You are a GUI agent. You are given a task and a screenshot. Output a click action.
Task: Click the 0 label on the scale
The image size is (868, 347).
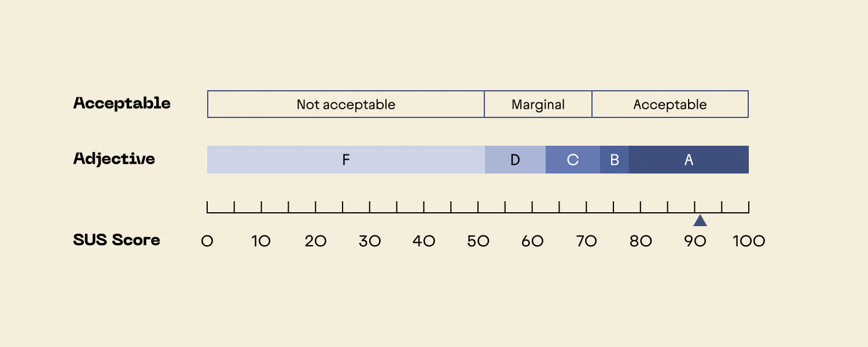(x=207, y=241)
